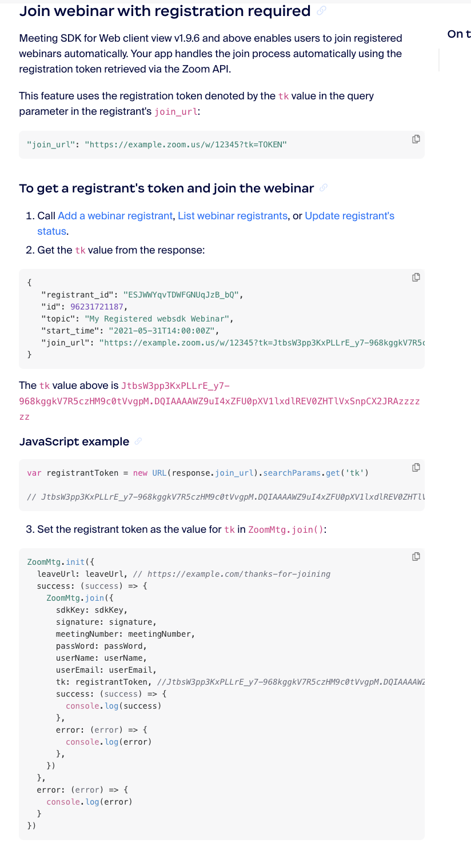Open the 'List webinar registrants' link
471x868 pixels.
click(233, 216)
